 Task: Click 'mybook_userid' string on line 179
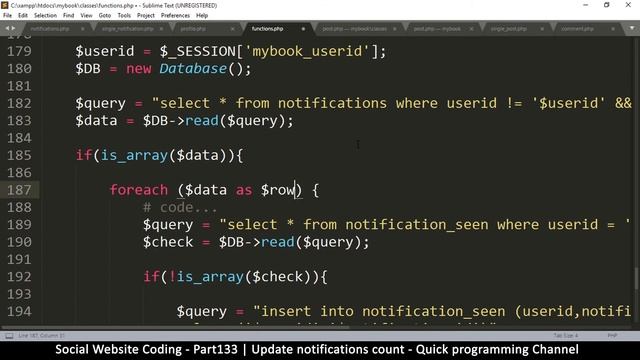point(308,51)
